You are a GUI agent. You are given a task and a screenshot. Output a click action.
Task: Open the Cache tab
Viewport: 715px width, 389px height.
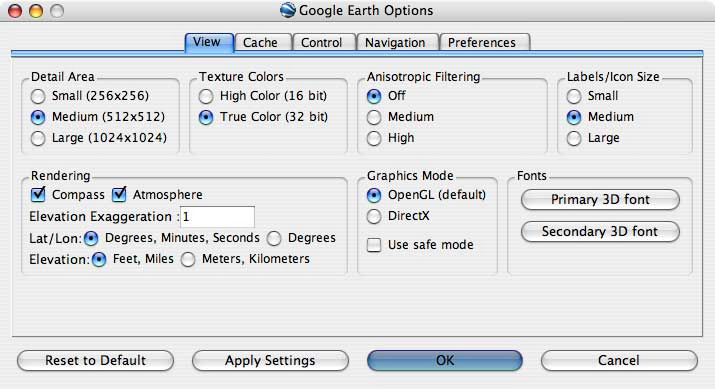pos(263,42)
